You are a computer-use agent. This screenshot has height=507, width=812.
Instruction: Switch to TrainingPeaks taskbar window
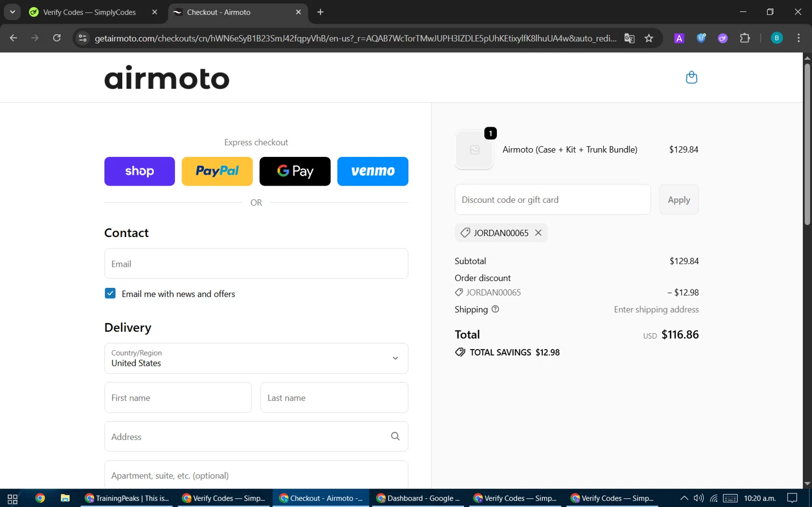127,498
